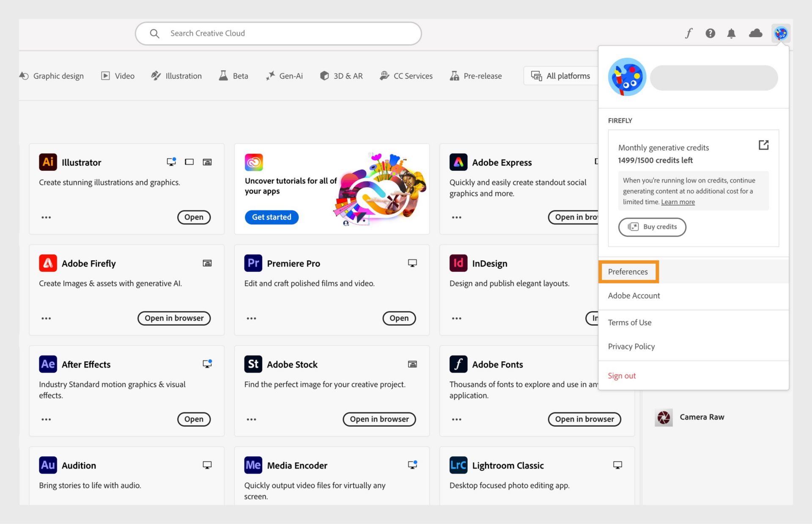Click the InDesign app icon
Viewport: 812px width, 524px height.
[459, 262]
